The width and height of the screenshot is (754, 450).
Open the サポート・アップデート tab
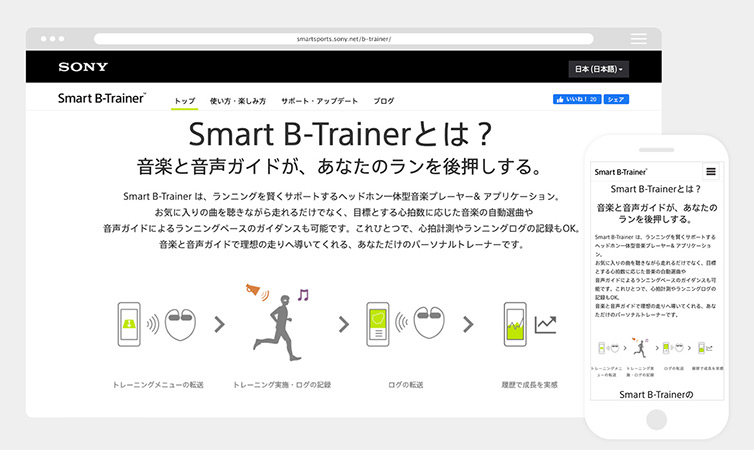[x=319, y=101]
